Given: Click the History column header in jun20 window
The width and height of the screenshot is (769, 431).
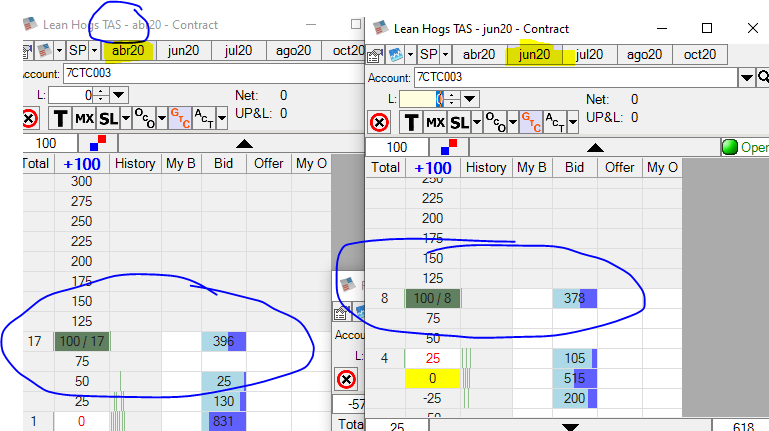Looking at the screenshot, I should [486, 168].
